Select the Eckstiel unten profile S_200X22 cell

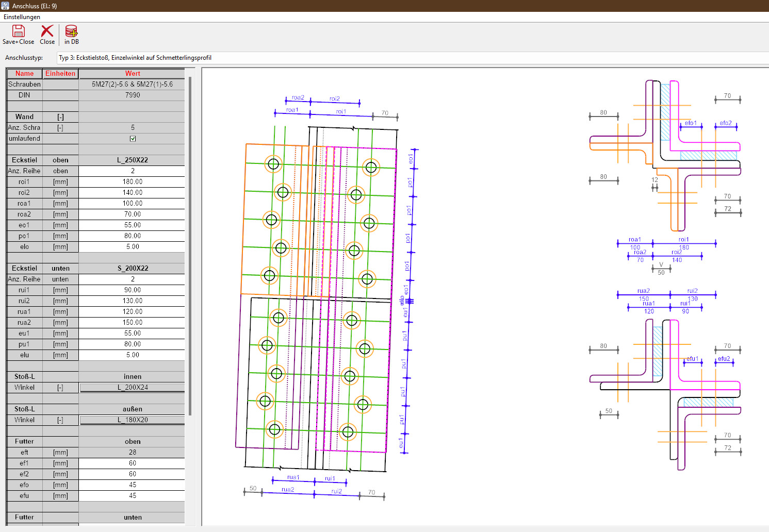132,269
